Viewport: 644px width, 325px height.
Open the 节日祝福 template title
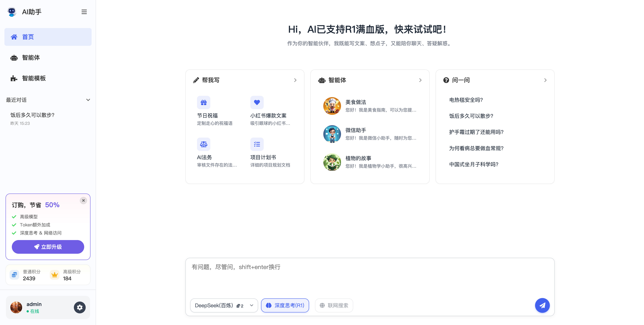[x=207, y=115]
